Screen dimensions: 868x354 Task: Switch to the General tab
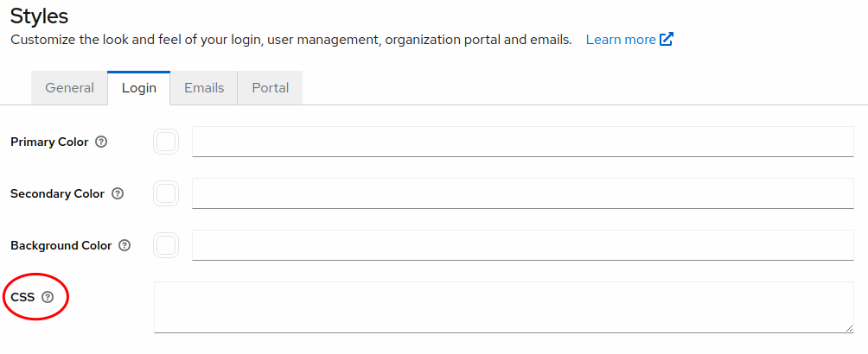[x=69, y=88]
